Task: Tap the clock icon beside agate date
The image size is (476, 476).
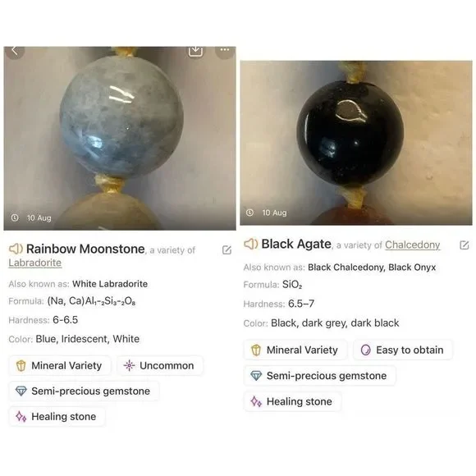Action: pyautogui.click(x=249, y=213)
